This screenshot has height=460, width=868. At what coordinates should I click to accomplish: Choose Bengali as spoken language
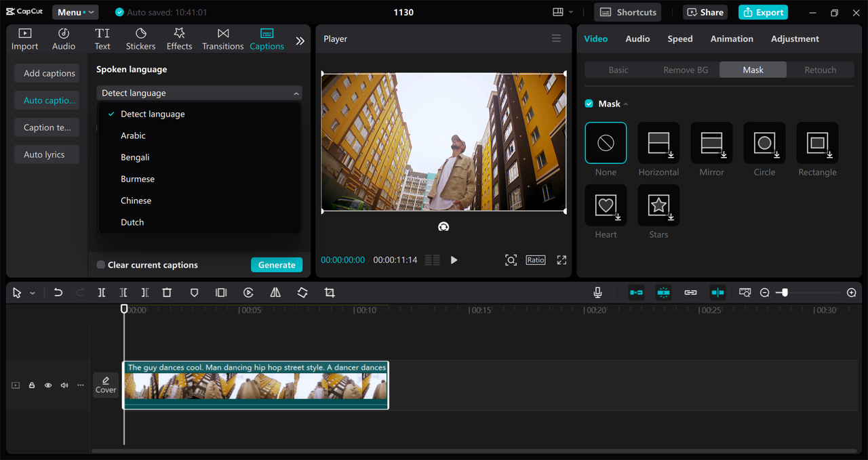[x=199, y=157]
